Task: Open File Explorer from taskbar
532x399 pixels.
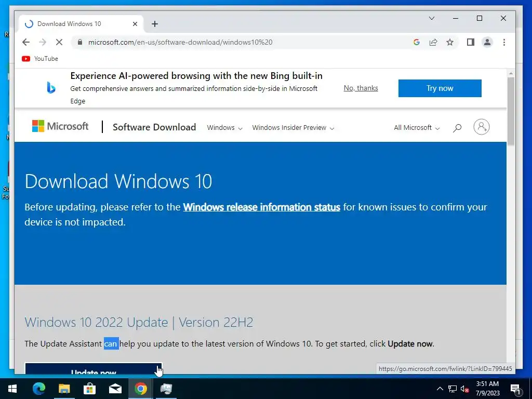Action: point(64,389)
